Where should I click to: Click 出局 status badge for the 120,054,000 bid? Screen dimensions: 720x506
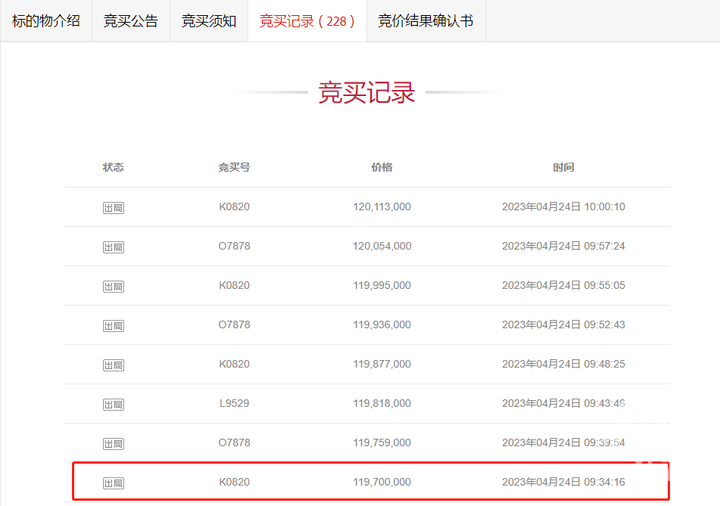click(x=113, y=247)
